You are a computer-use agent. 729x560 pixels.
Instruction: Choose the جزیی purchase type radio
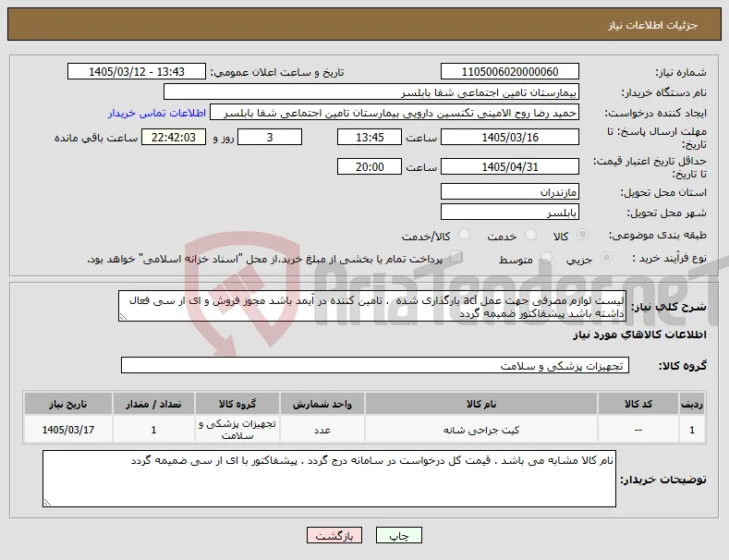[x=606, y=257]
